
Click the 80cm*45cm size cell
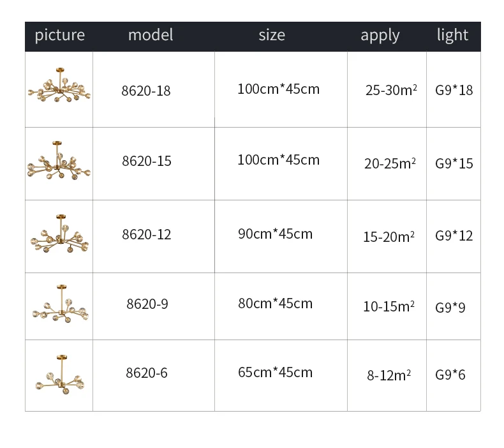pos(275,303)
